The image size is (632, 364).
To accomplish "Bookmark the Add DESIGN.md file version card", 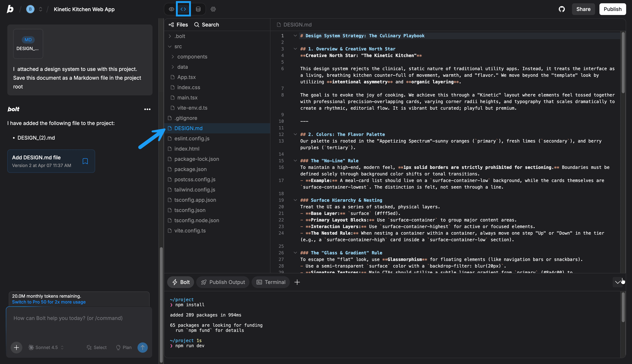I will [x=85, y=161].
